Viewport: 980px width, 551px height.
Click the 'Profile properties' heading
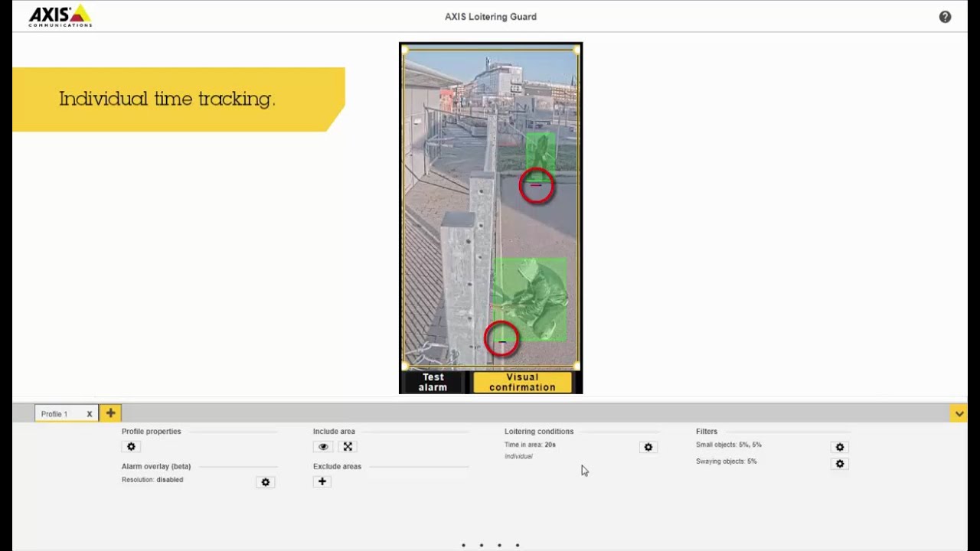[152, 432]
